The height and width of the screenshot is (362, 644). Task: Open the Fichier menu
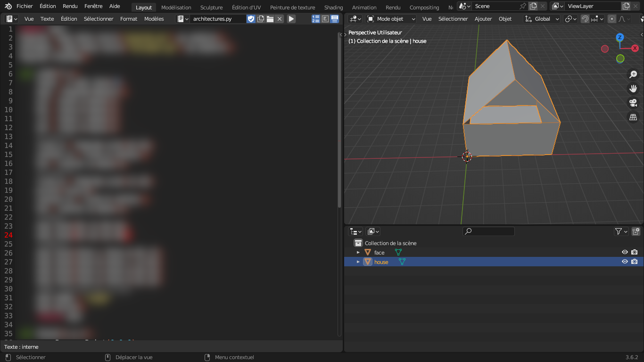click(x=25, y=7)
